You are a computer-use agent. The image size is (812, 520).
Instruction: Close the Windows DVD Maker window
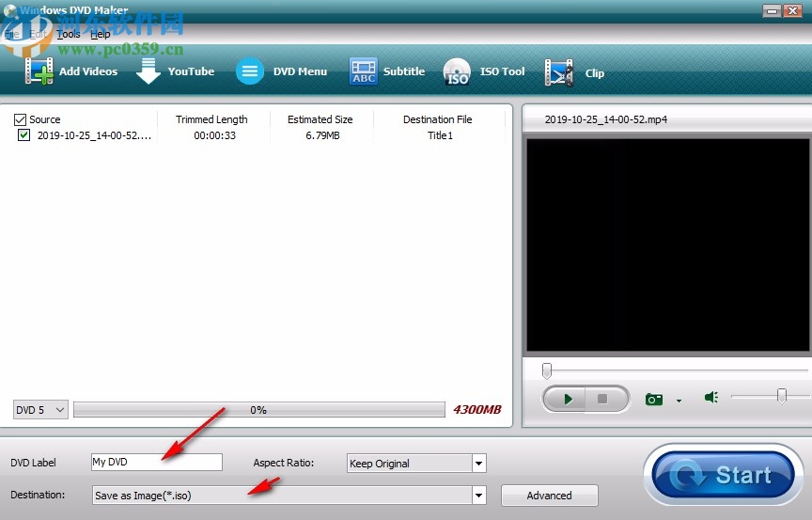[x=793, y=10]
